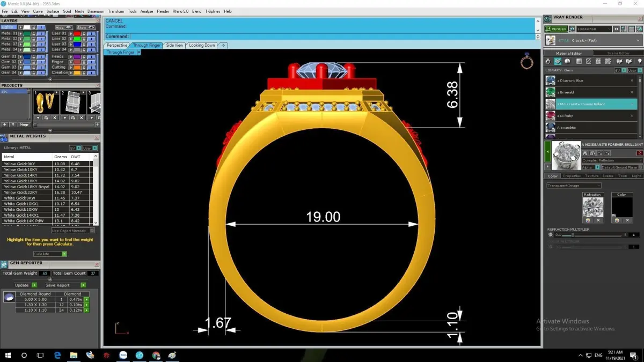Toggle the lock on Creation layer

[84, 72]
